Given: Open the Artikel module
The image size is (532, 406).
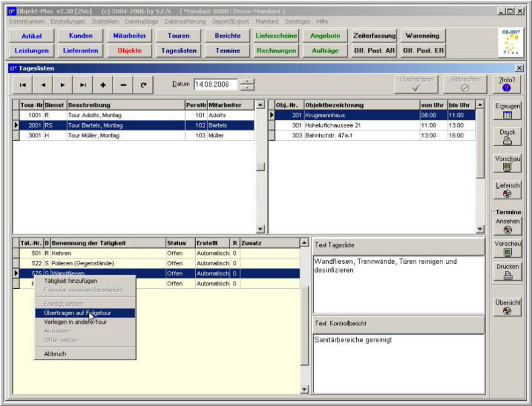Looking at the screenshot, I should tap(32, 36).
